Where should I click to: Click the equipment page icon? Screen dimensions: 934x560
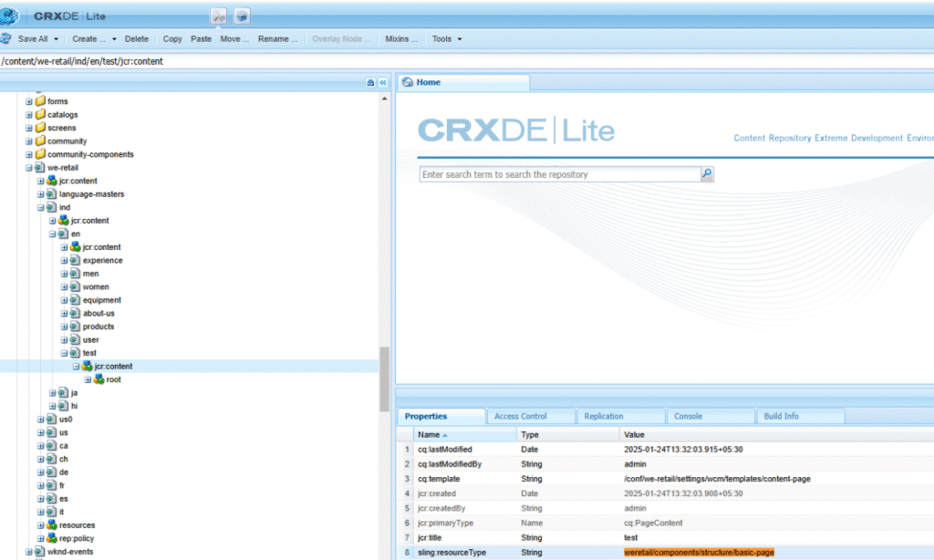pyautogui.click(x=75, y=300)
